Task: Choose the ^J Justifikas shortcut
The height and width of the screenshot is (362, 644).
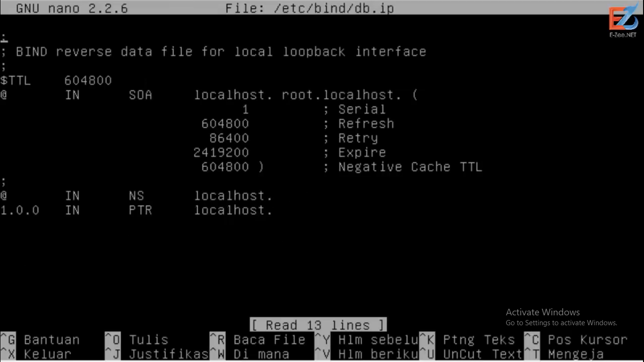Action: (157, 354)
